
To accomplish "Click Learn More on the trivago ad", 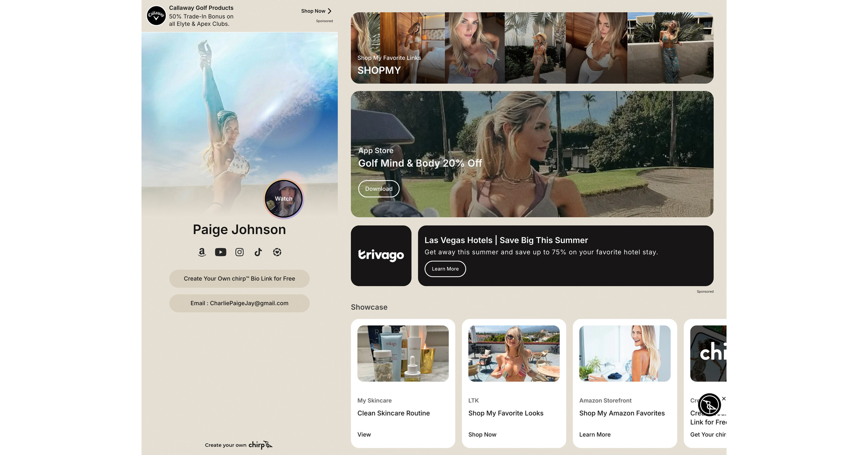I will point(445,269).
